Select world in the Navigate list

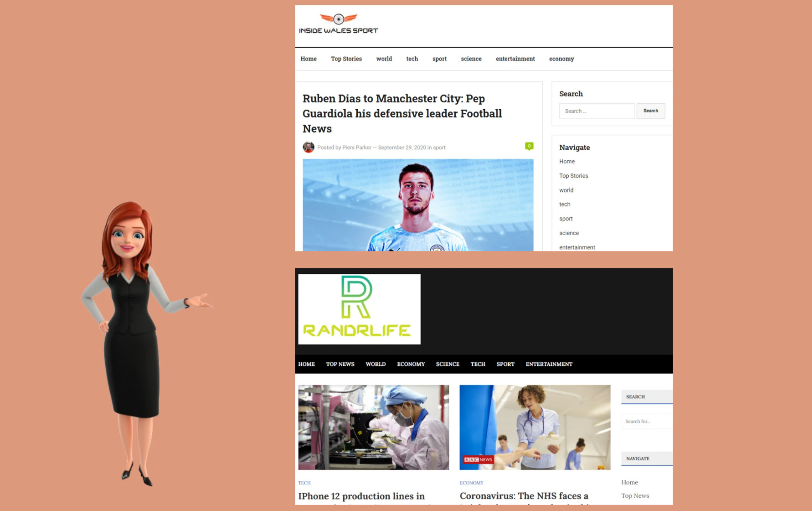point(566,190)
